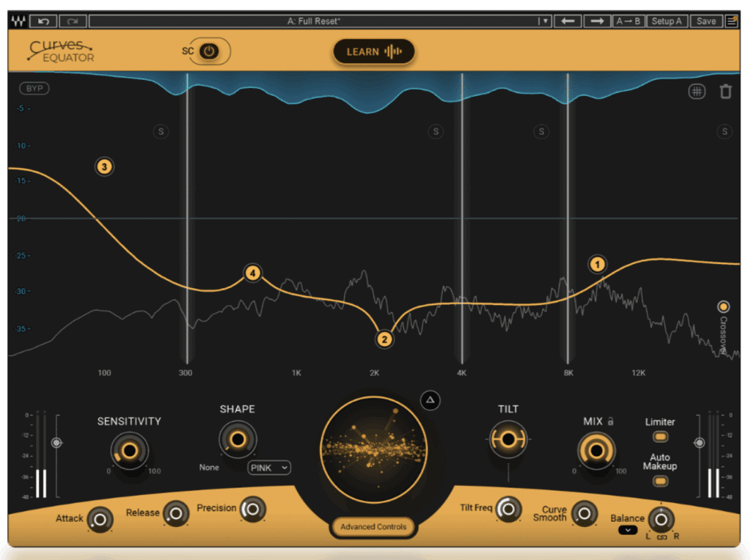Click the Mix knob
Viewport: 751px width, 560px height.
pyautogui.click(x=596, y=450)
